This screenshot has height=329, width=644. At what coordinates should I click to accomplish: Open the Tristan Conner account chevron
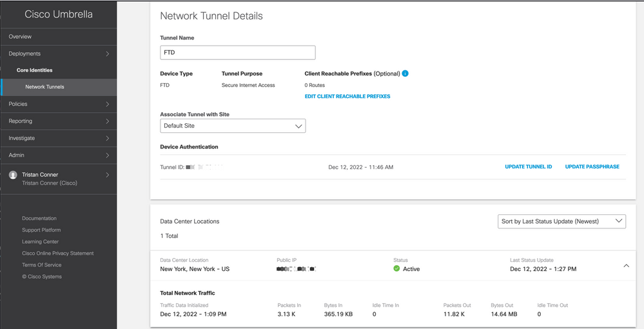pyautogui.click(x=107, y=175)
